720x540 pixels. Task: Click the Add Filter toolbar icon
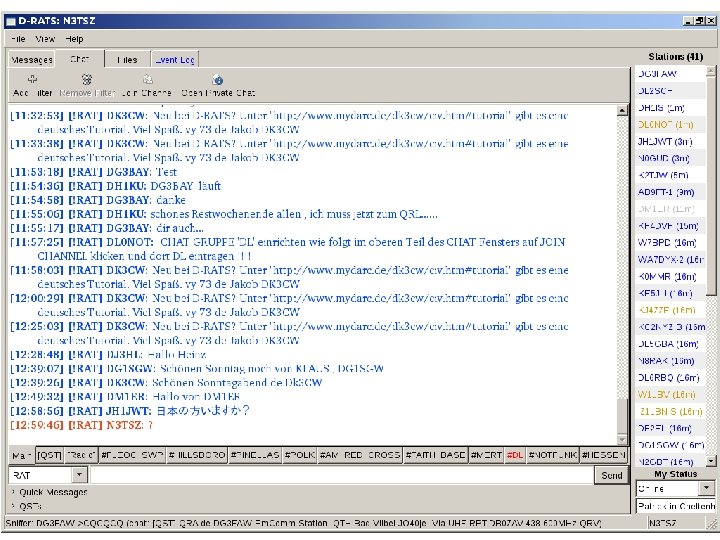click(32, 79)
